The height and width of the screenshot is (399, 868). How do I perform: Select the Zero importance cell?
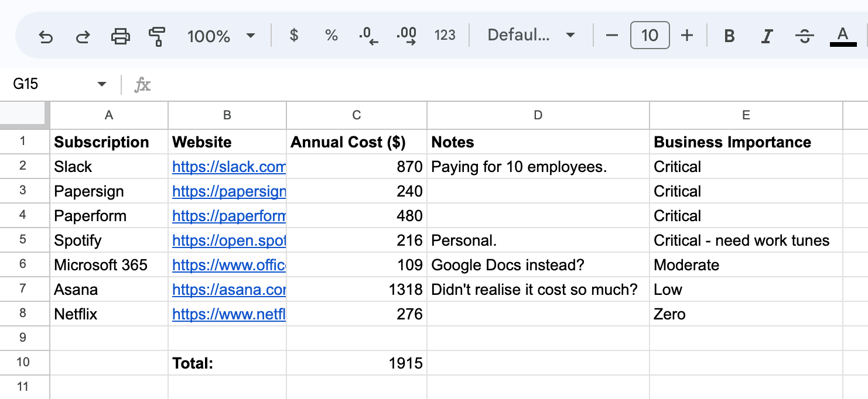pyautogui.click(x=746, y=314)
